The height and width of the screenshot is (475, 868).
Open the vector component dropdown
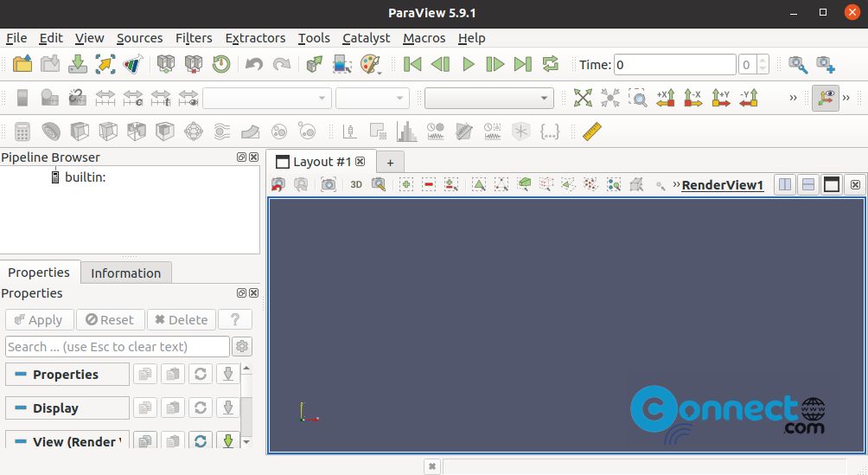372,99
